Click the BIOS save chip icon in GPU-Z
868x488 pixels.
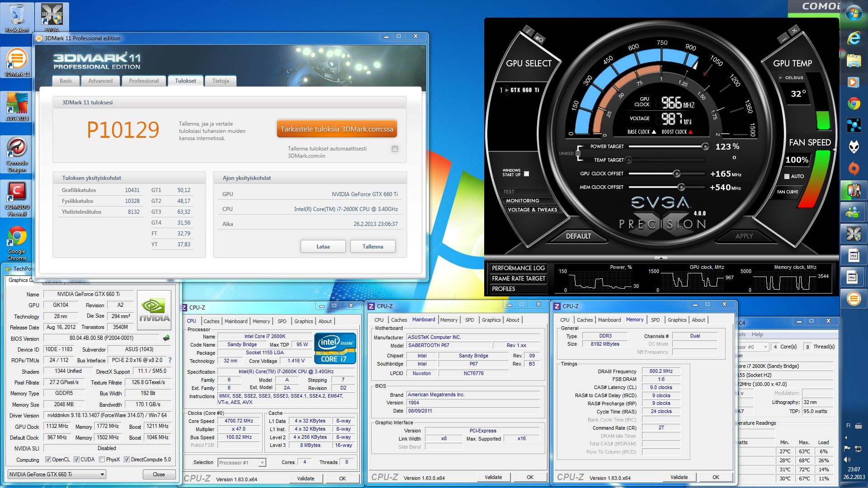pos(166,338)
